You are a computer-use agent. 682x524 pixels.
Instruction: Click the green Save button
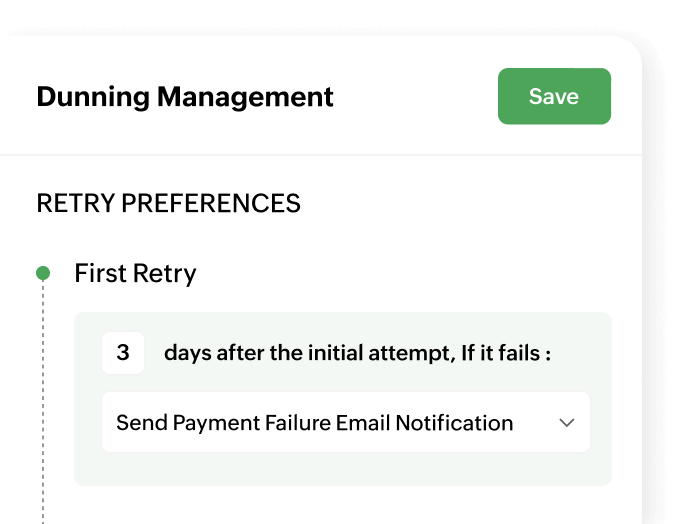point(554,96)
